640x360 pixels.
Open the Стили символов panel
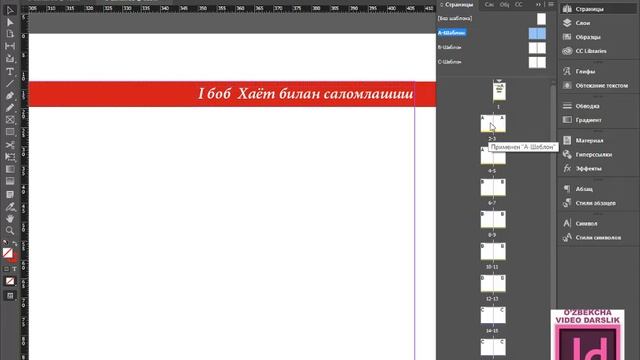(x=597, y=238)
